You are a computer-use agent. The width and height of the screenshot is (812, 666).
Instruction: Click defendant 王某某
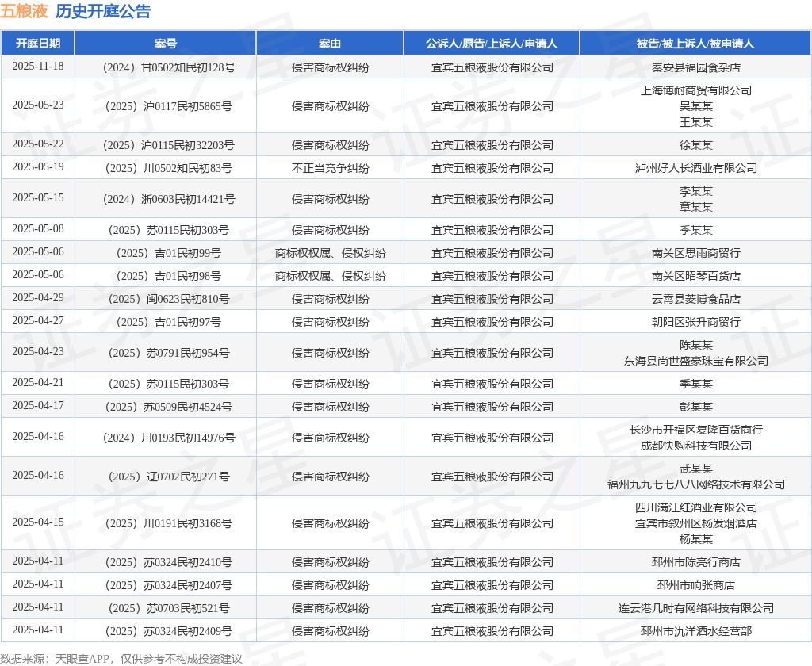(696, 122)
